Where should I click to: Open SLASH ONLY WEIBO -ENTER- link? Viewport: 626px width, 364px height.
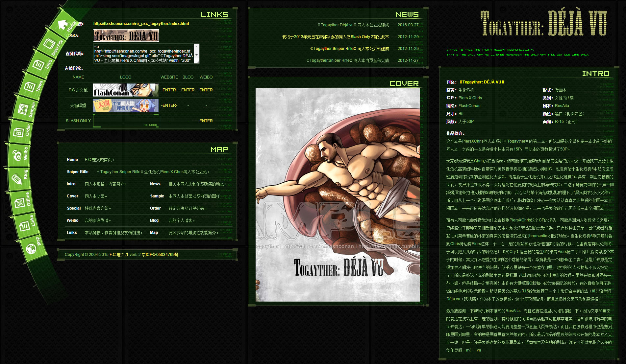tap(206, 121)
